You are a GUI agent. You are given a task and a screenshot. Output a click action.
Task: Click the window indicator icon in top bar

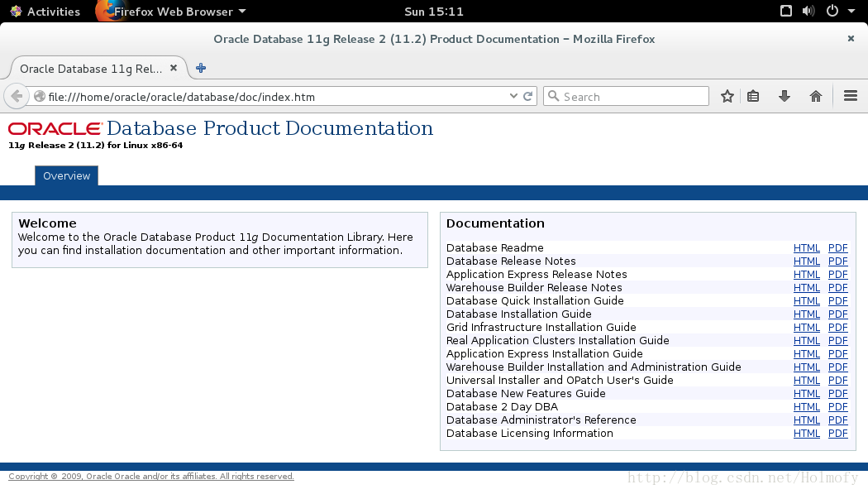click(785, 11)
